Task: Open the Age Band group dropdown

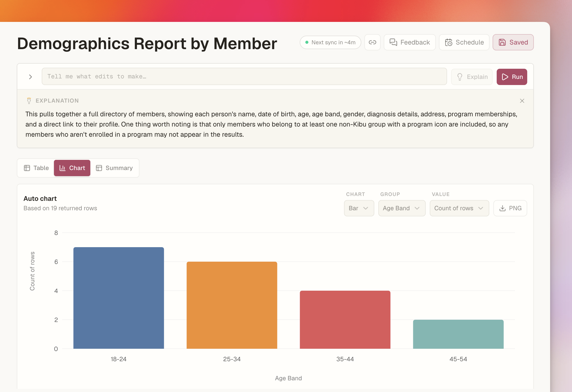Action: (402, 208)
